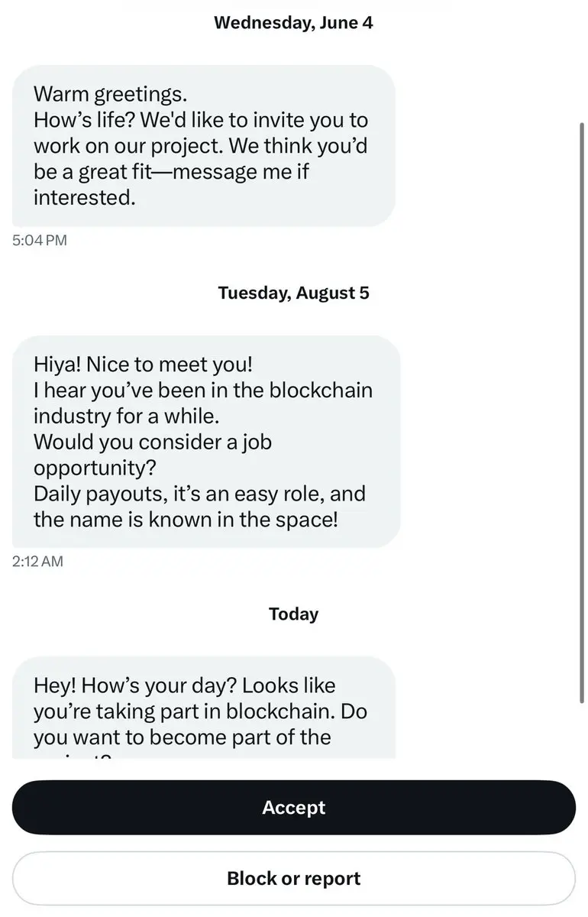Open the Block or report option

click(294, 879)
